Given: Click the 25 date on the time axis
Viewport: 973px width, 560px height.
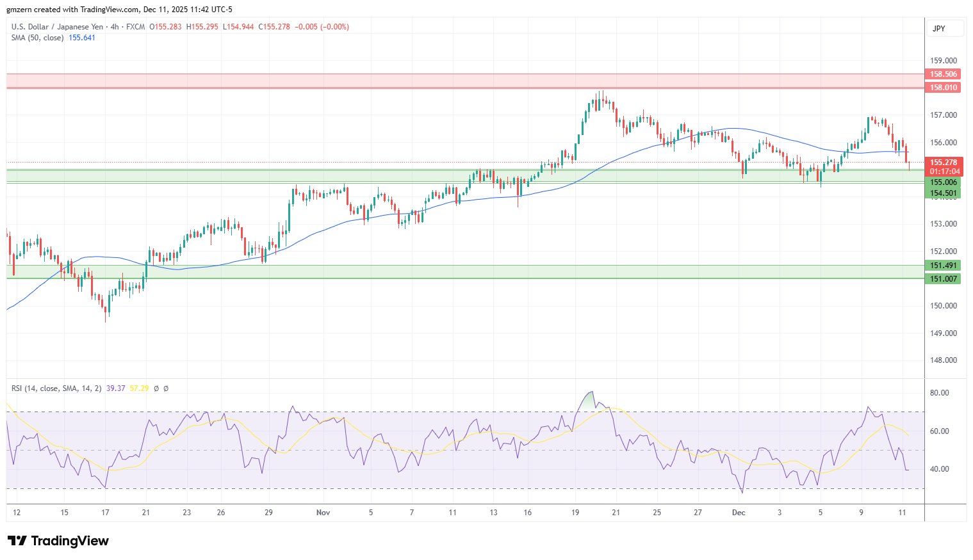Looking at the screenshot, I should click(657, 513).
